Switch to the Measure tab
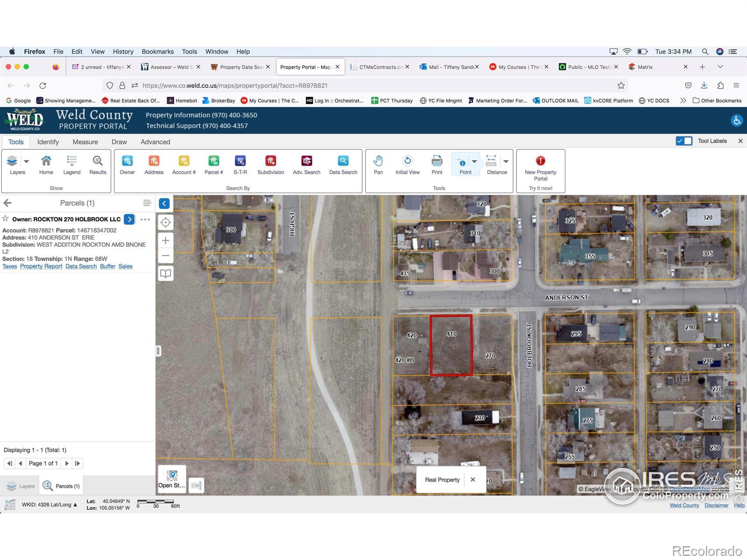The height and width of the screenshot is (560, 747). pyautogui.click(x=85, y=142)
